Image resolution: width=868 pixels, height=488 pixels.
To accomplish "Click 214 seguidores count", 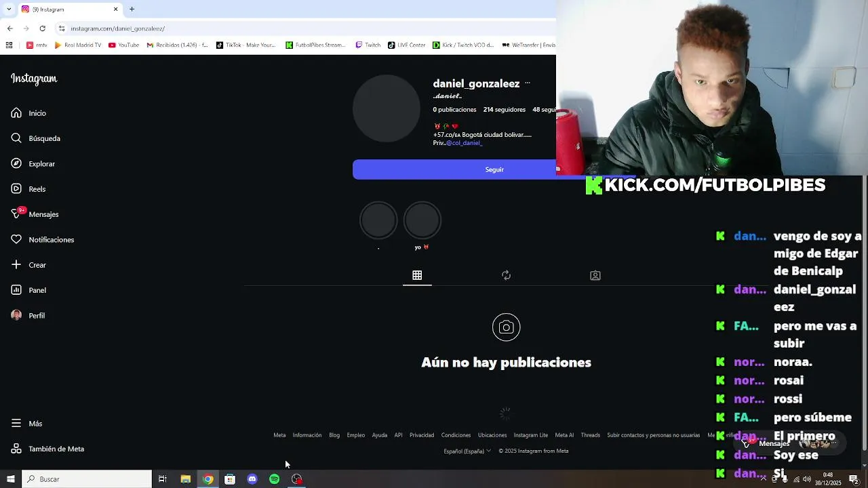I will pos(505,110).
